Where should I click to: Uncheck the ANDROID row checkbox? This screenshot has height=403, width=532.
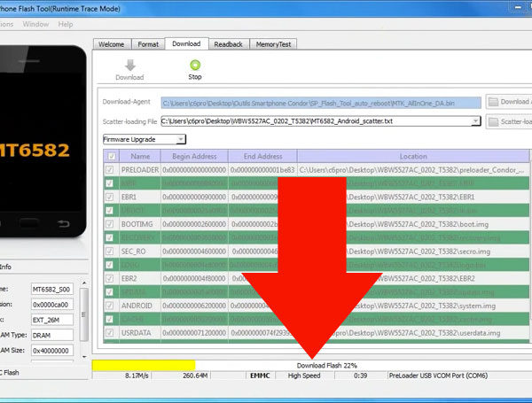(109, 306)
